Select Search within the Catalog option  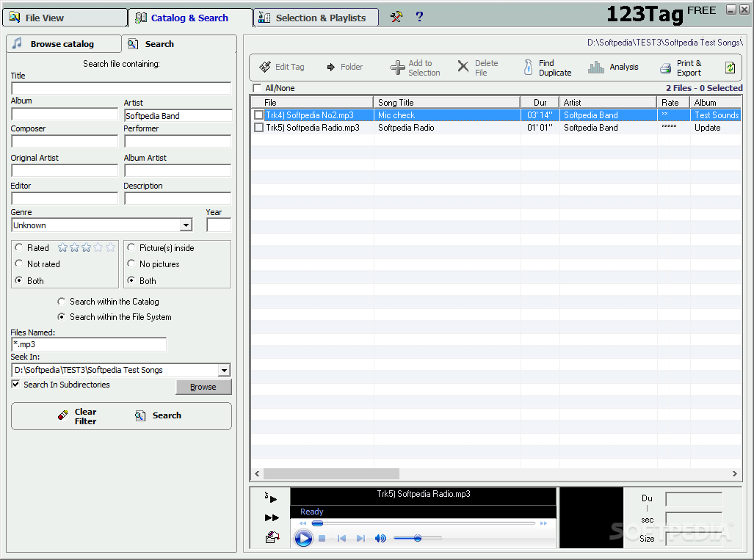pos(61,302)
